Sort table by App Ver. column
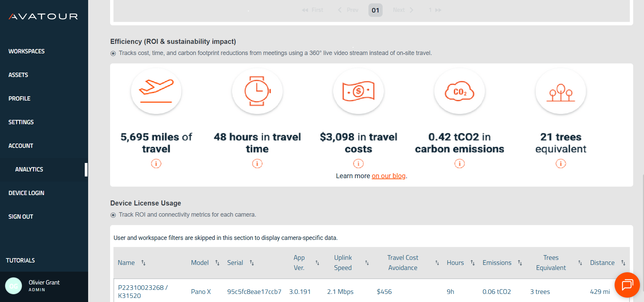Viewport: 644px width, 302px height. pyautogui.click(x=317, y=263)
